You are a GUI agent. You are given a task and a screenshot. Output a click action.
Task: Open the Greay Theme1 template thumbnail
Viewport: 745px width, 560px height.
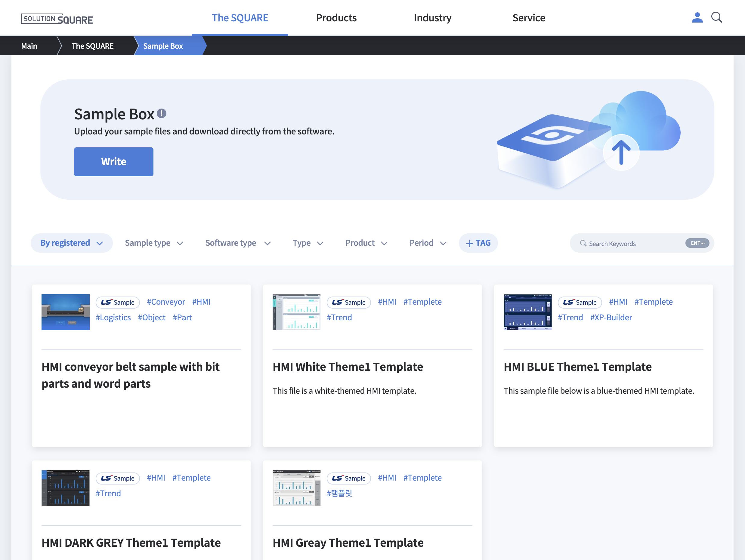297,488
